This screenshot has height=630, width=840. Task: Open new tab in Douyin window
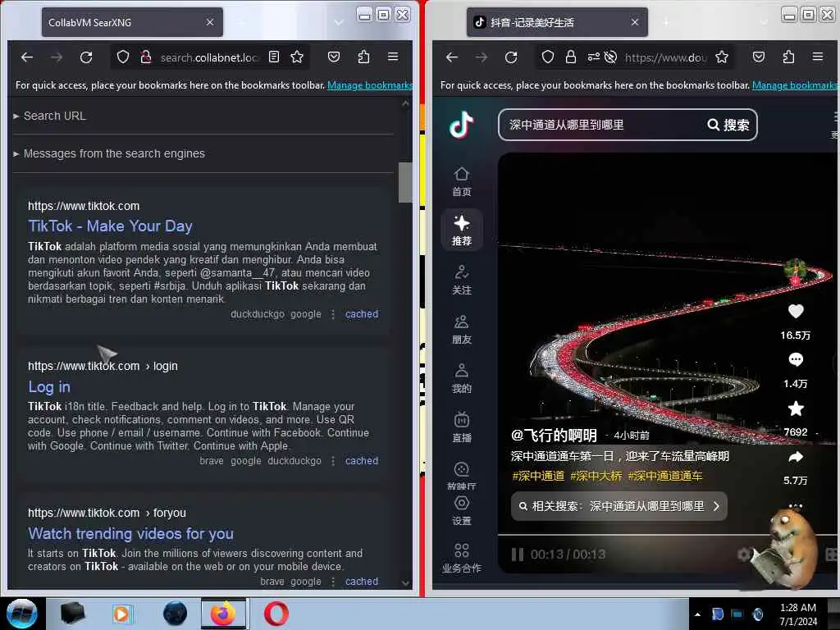click(666, 22)
